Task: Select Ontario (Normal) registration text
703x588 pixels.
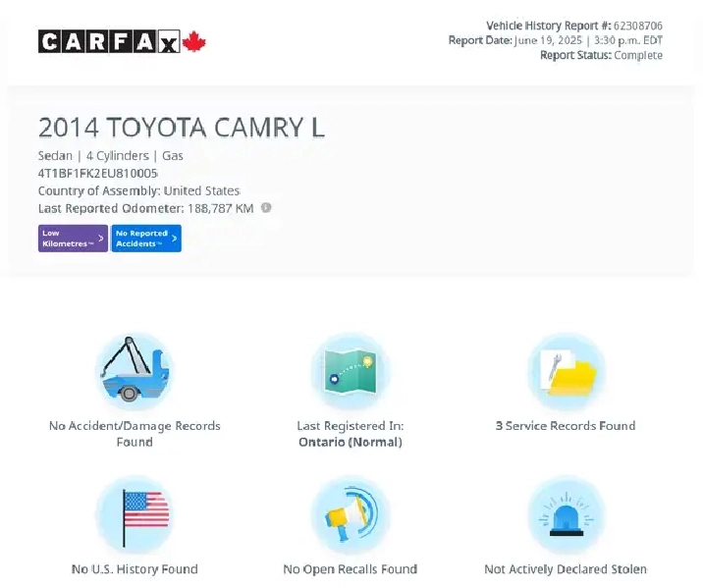Action: click(x=351, y=443)
